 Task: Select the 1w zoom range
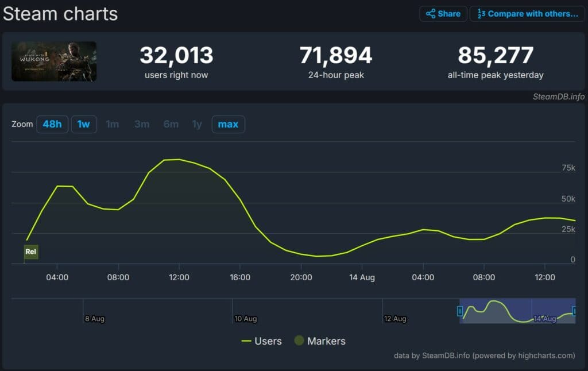click(x=84, y=124)
